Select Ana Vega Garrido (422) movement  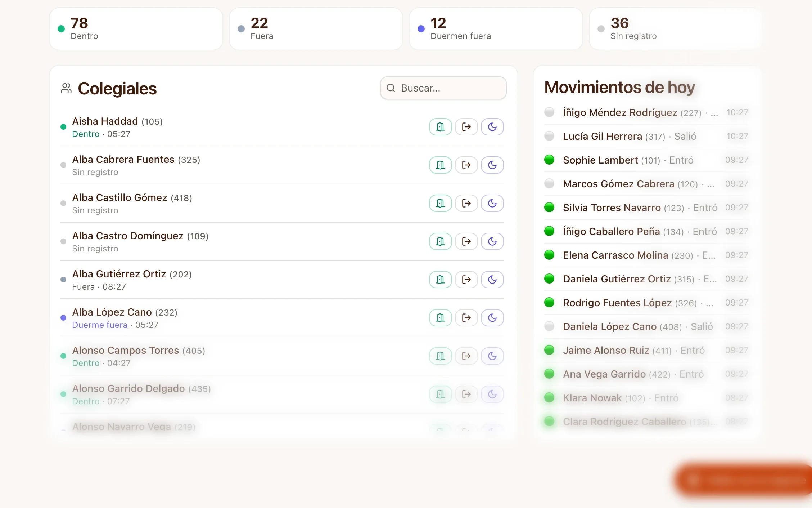point(646,374)
